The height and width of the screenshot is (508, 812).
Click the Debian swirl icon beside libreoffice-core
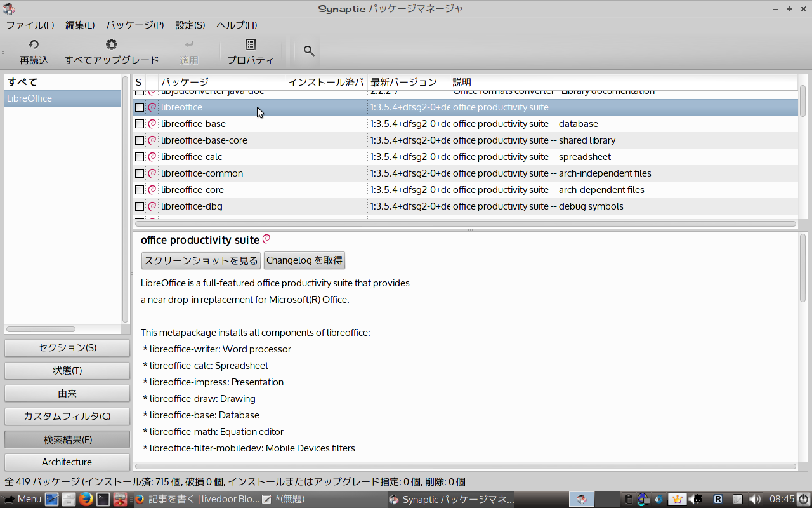[152, 190]
